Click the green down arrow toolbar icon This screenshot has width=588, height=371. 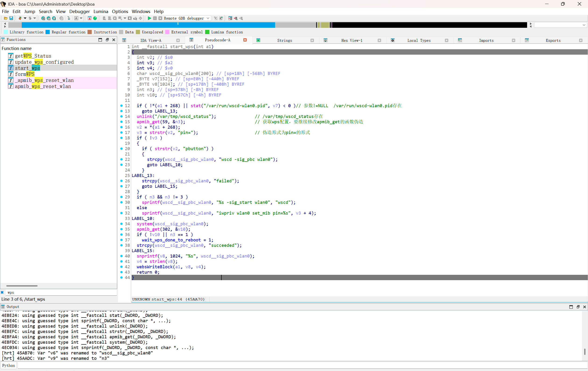pos(69,18)
